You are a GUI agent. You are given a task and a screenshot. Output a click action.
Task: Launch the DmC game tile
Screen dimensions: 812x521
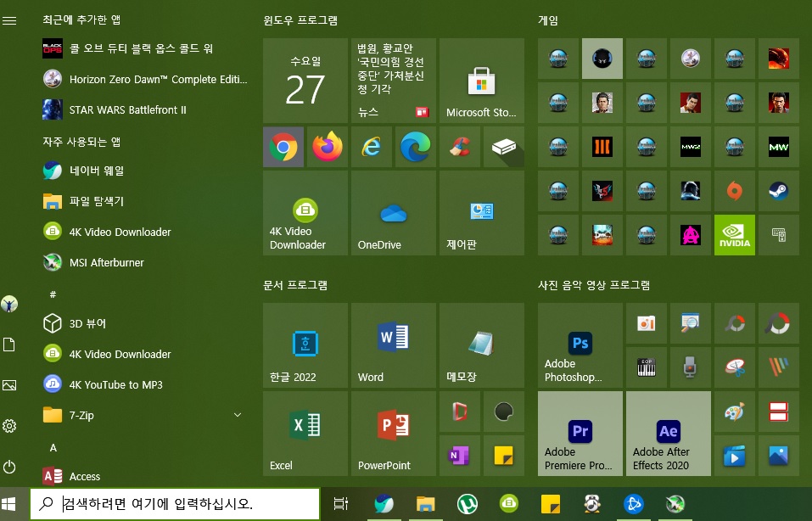point(602,235)
